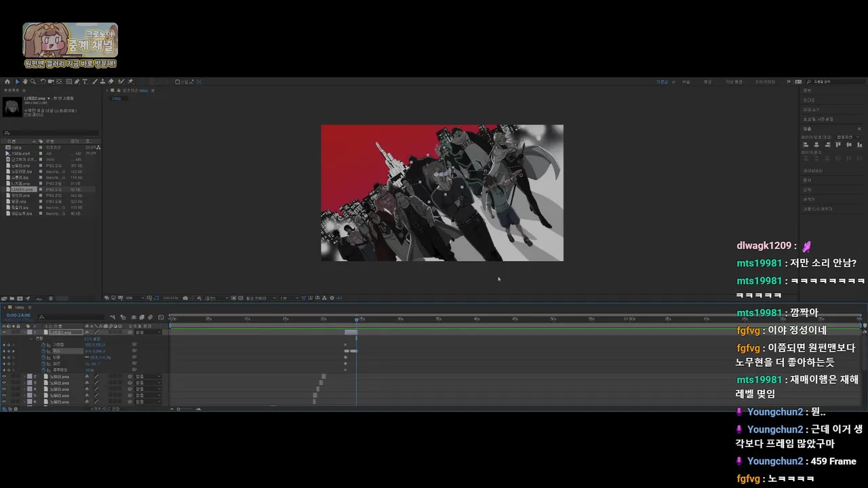The image size is (868, 488).
Task: Select the Clone Stamp tool
Action: [x=102, y=81]
